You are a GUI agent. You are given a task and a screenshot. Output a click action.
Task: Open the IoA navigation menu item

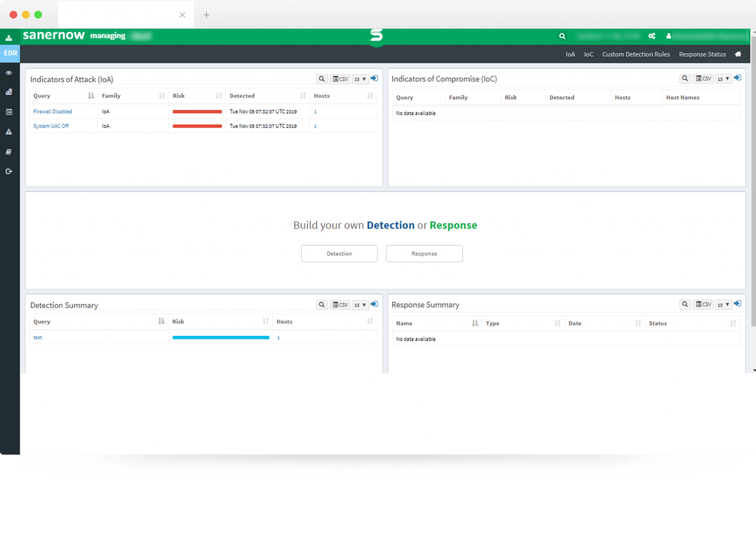pos(570,54)
